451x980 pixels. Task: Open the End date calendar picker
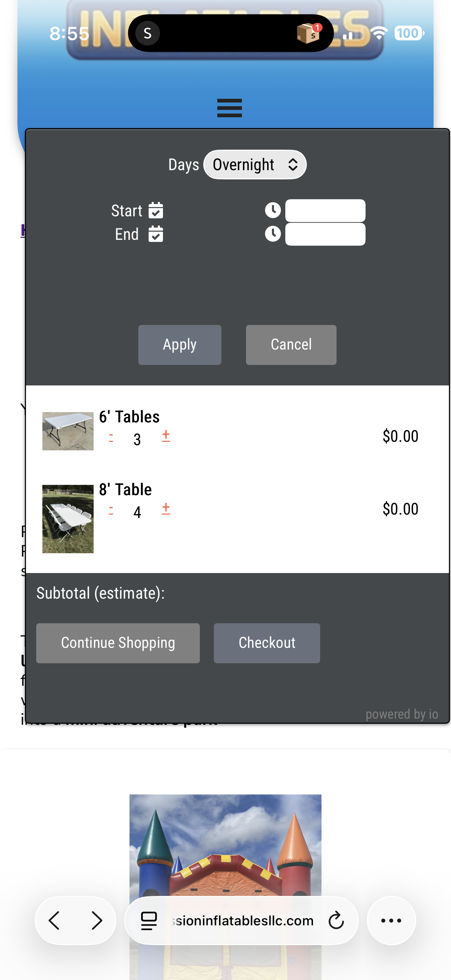[156, 234]
